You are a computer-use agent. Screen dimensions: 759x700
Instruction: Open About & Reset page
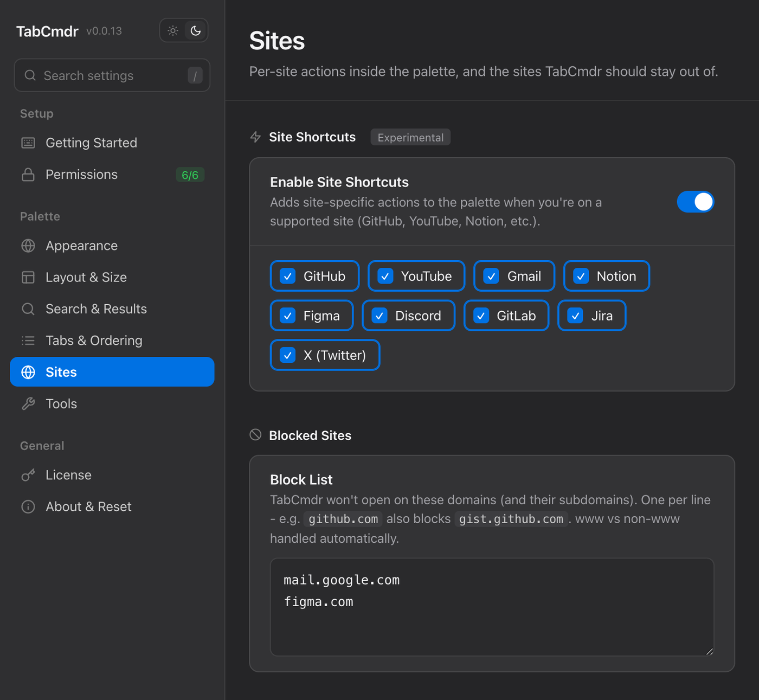point(112,506)
